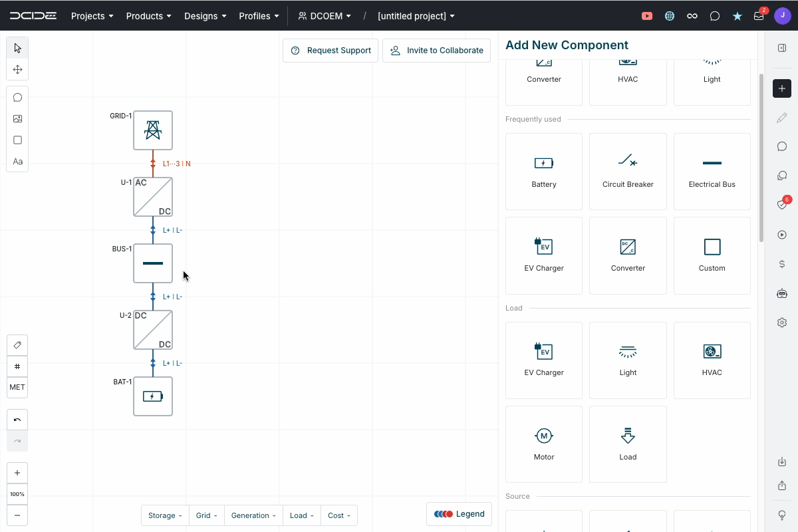Image resolution: width=798 pixels, height=532 pixels.
Task: Toggle the Legend display
Action: (459, 513)
